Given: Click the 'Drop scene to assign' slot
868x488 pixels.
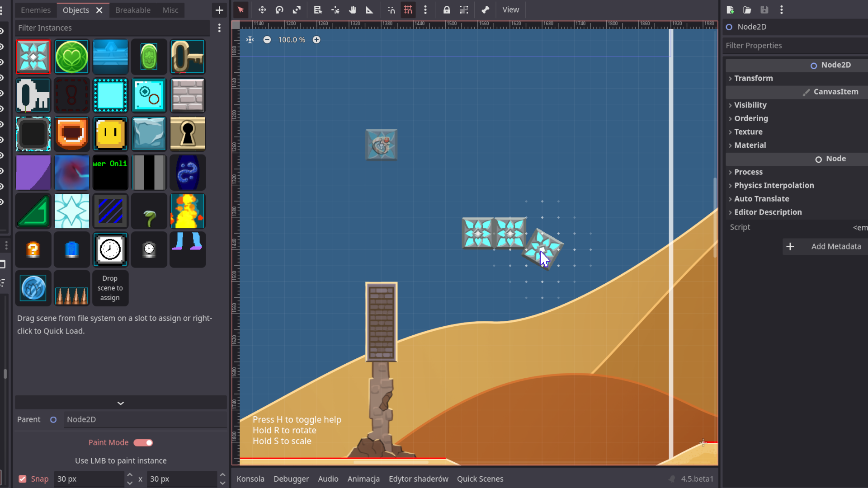Looking at the screenshot, I should click(110, 288).
